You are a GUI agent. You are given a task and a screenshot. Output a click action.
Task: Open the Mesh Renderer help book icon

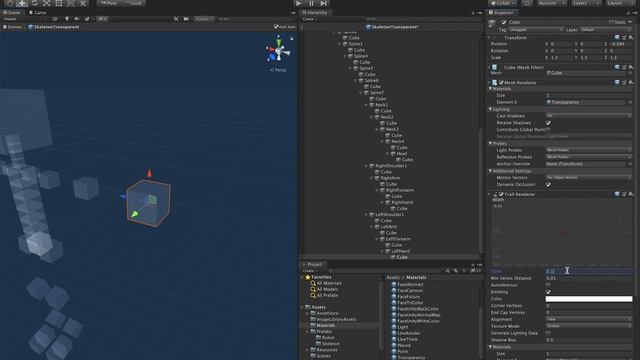click(x=617, y=82)
